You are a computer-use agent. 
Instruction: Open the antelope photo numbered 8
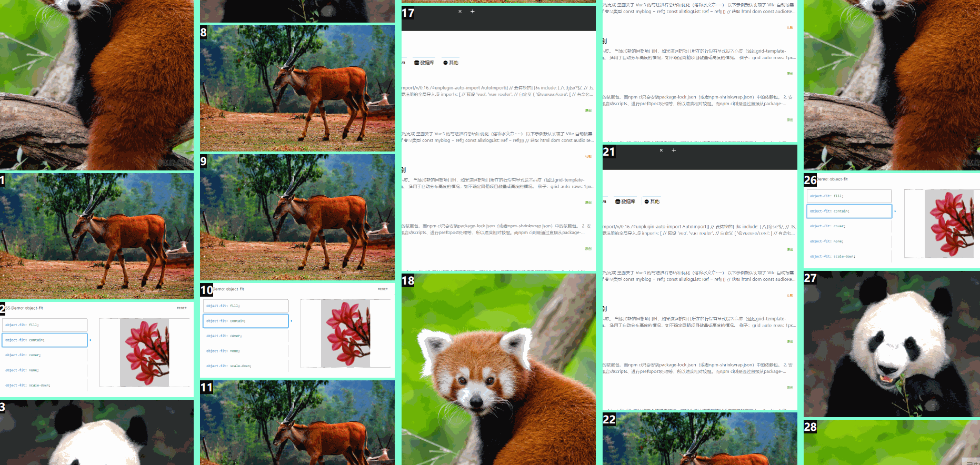(297, 88)
